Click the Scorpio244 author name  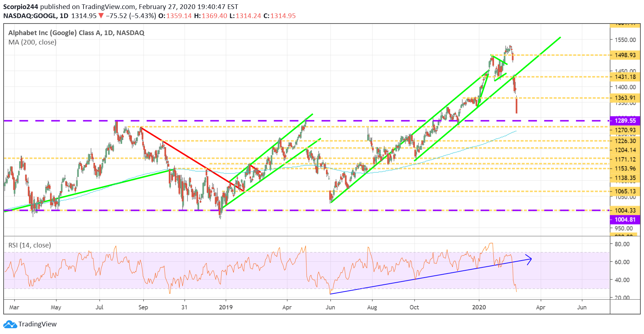tap(21, 7)
